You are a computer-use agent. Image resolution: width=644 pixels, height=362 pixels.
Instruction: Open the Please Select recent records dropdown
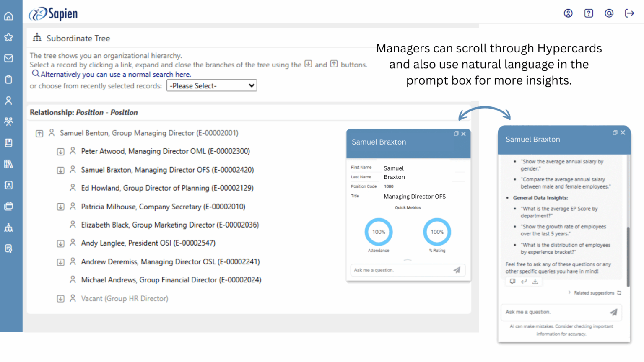pos(211,85)
